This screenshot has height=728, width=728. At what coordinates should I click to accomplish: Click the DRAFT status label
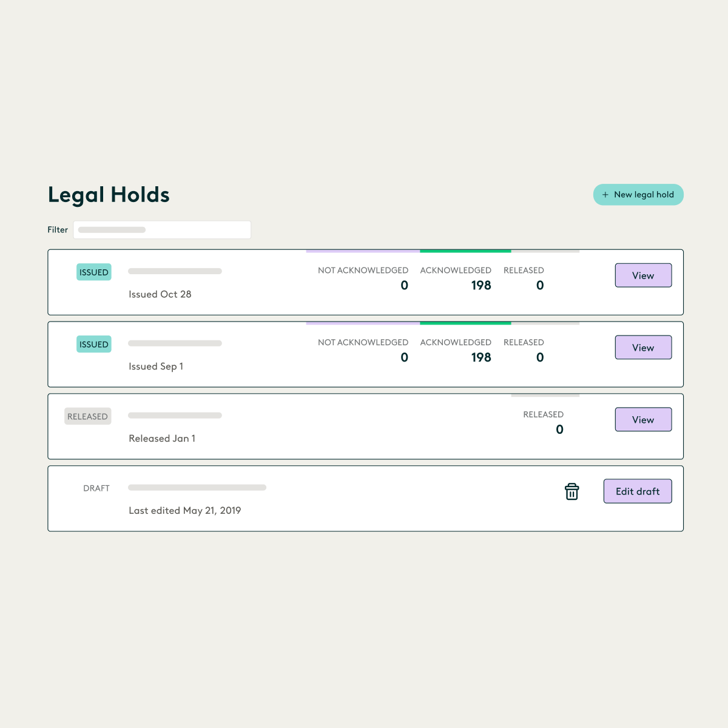click(96, 488)
